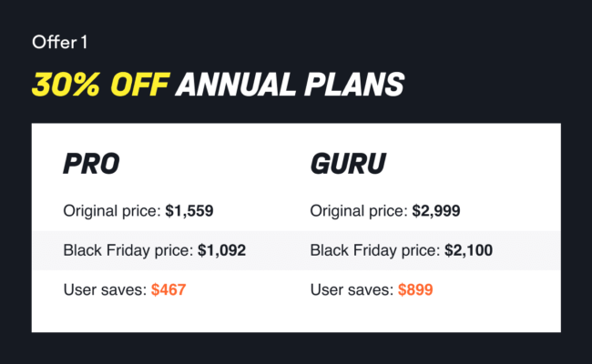Click PRO original price $1,559
The height and width of the screenshot is (364, 592).
[x=189, y=211]
